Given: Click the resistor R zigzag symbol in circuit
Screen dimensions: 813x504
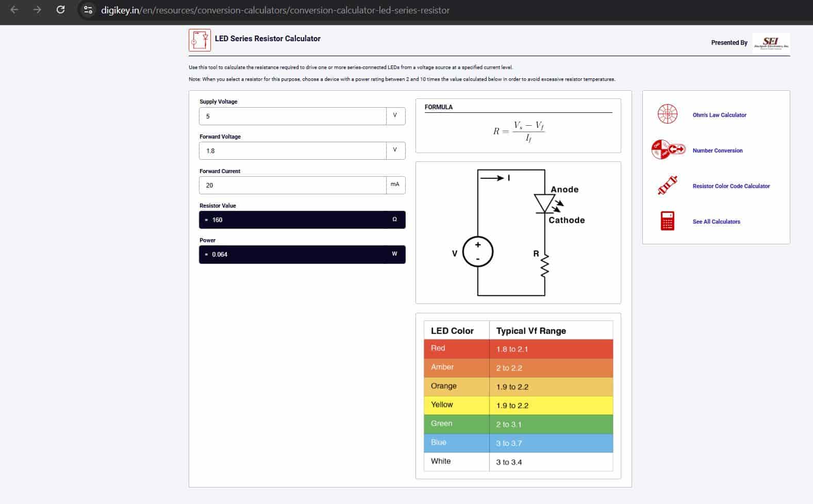Looking at the screenshot, I should pyautogui.click(x=545, y=265).
